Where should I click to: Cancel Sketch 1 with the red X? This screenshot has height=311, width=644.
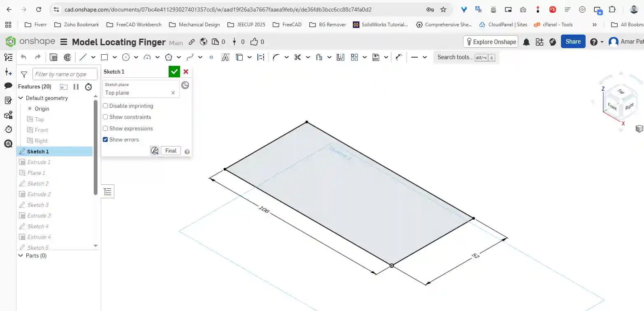[x=186, y=72]
